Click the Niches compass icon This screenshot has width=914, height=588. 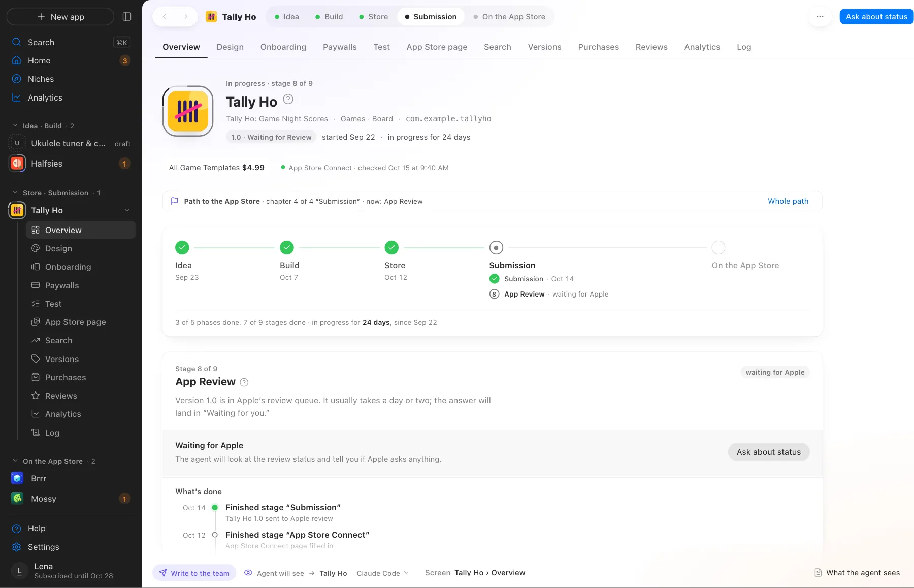(x=17, y=79)
